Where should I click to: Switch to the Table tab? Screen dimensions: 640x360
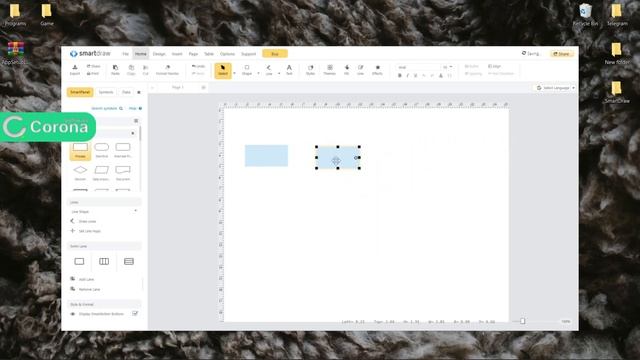pyautogui.click(x=209, y=54)
